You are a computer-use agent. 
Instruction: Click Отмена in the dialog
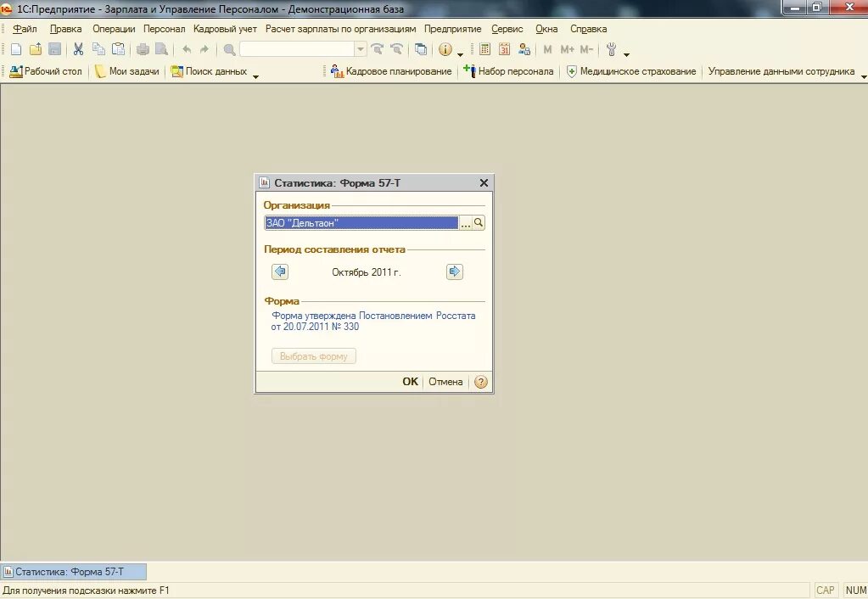click(445, 382)
